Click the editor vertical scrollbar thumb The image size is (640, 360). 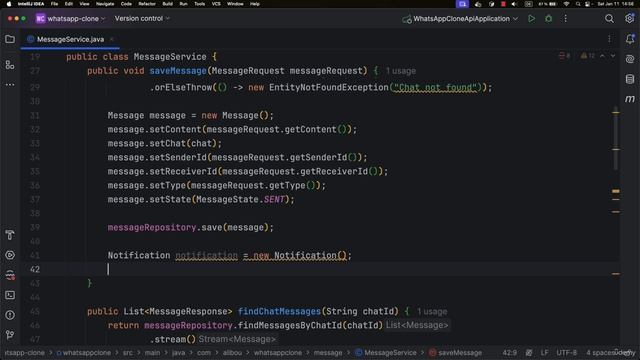(x=616, y=139)
